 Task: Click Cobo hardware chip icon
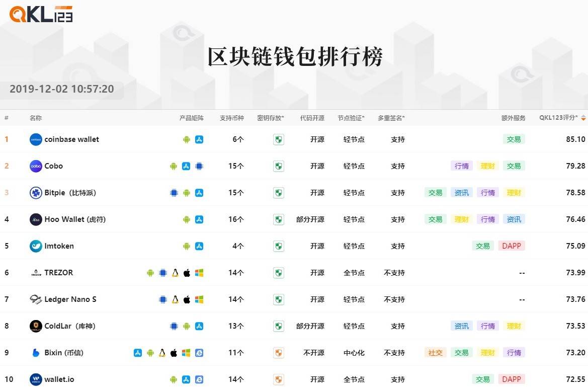(x=199, y=166)
